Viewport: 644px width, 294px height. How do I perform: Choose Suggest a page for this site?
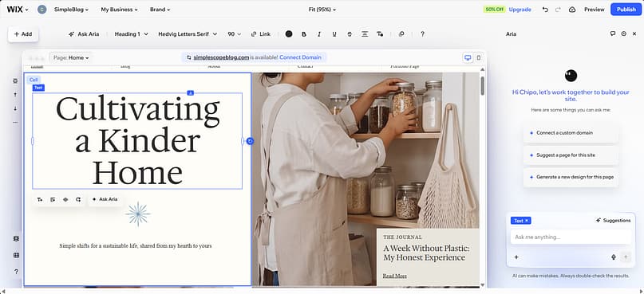(x=571, y=155)
